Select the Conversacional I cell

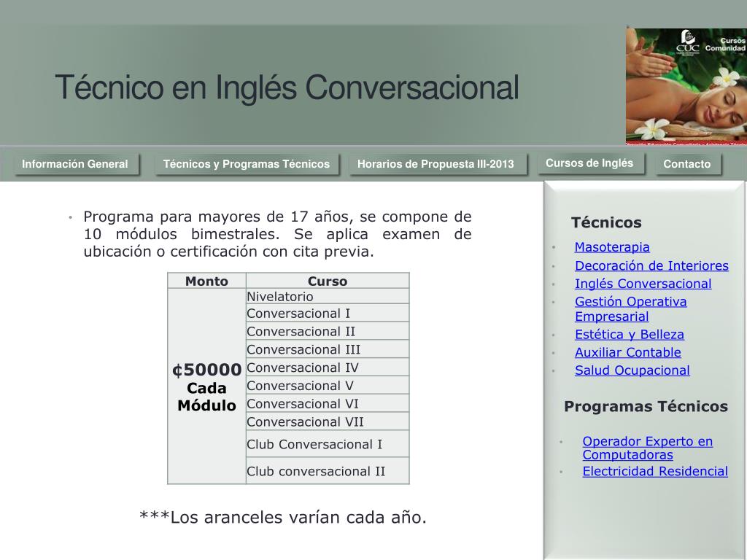[x=328, y=313]
